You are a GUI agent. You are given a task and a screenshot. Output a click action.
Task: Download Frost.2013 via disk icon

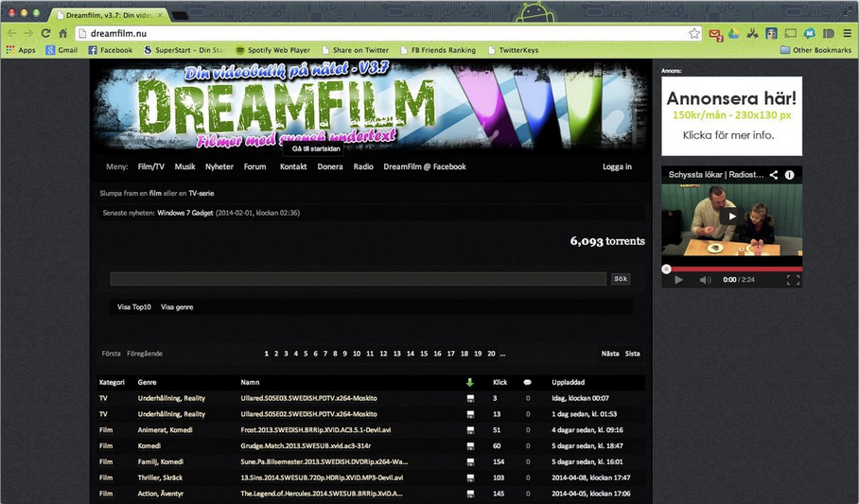[x=470, y=430]
